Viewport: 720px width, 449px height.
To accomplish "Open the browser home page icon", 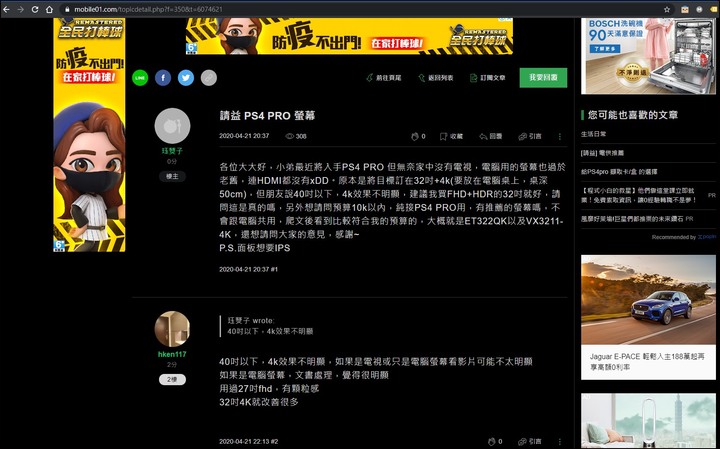I will pos(49,9).
